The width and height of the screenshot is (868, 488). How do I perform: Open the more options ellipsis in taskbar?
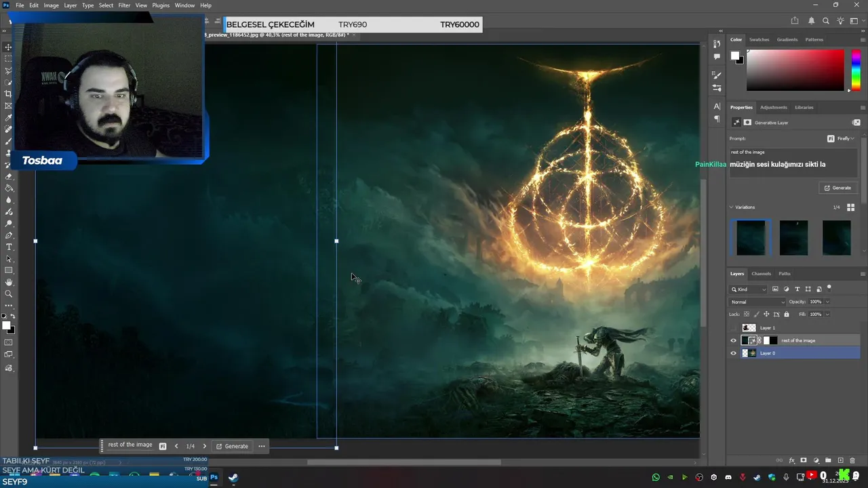[x=262, y=446]
